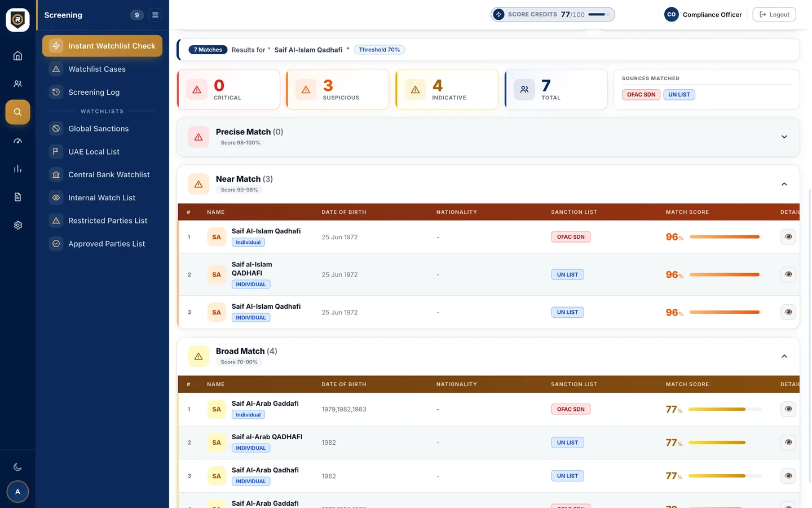Select the Suspicious count card icon
The height and width of the screenshot is (508, 812).
(x=306, y=89)
